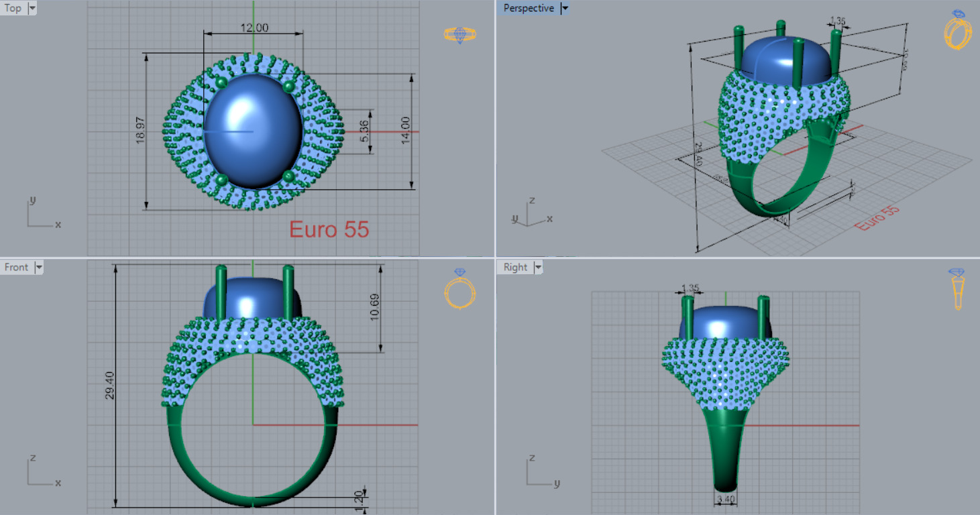
Task: Open the Perspective viewport dropdown arrow
Action: tap(564, 9)
